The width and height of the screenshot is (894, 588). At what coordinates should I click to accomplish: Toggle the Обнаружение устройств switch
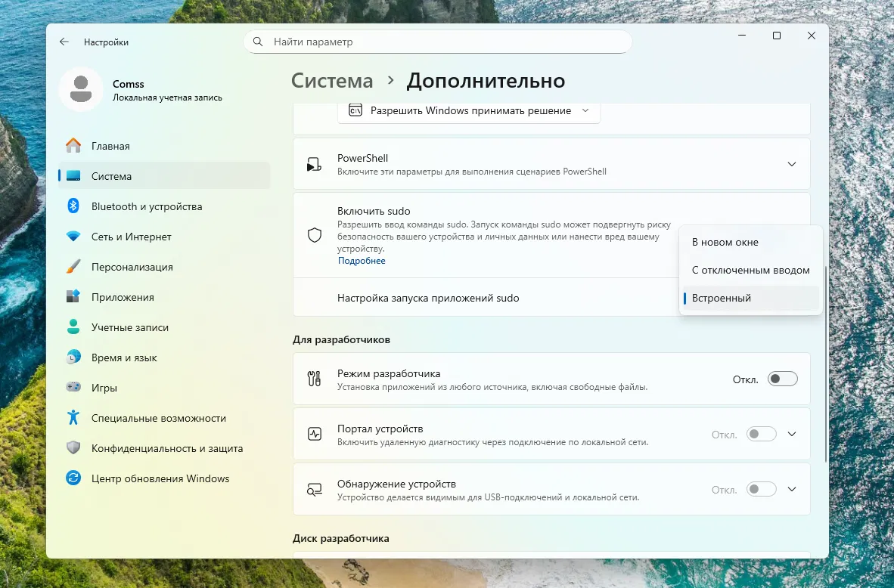click(x=761, y=490)
